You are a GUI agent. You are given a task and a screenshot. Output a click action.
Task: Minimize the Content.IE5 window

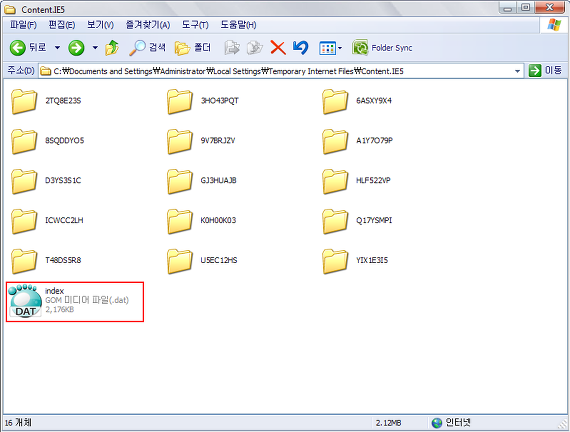click(508, 8)
